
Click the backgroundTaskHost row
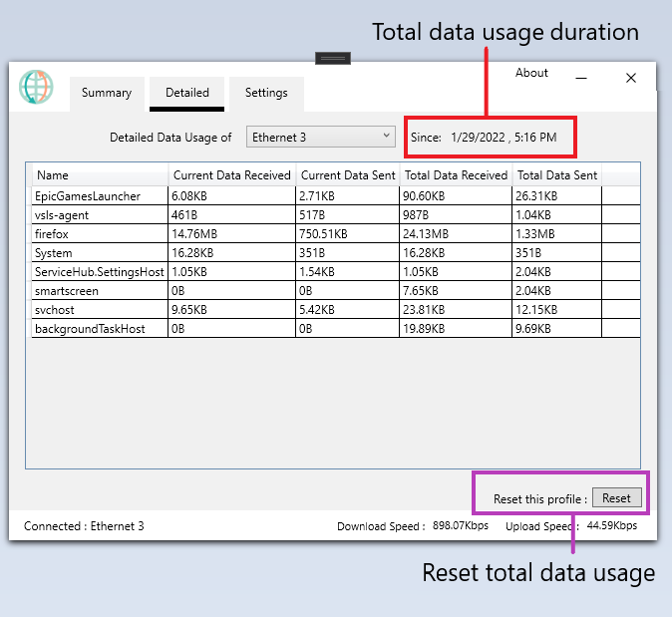(x=97, y=329)
